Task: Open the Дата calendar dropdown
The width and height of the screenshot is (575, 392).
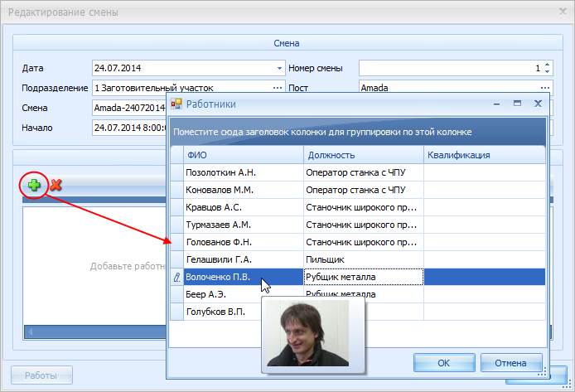Action: click(279, 68)
